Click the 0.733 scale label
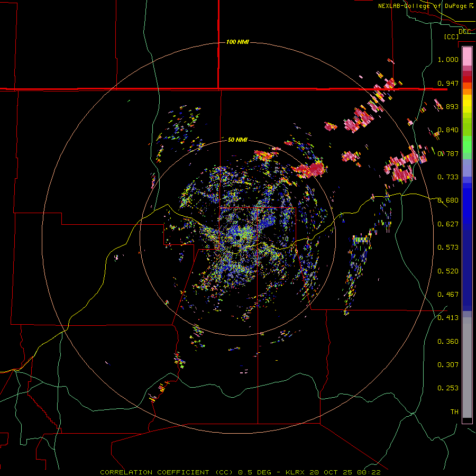 (x=448, y=177)
